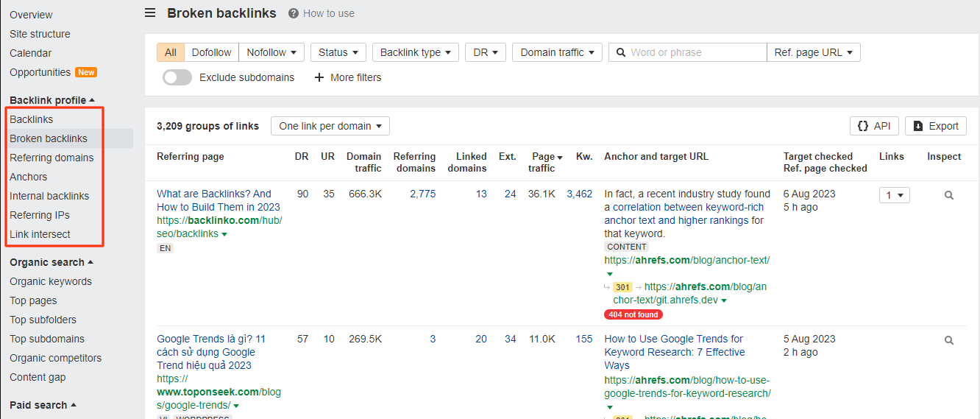Viewport: 980px width, 419px height.
Task: Click the CONTENT tag label
Action: click(x=627, y=247)
